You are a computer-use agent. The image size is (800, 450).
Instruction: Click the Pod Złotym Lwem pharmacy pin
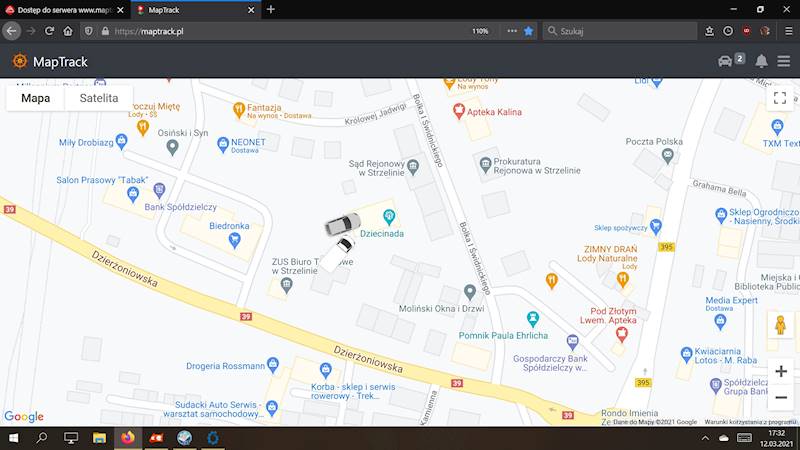coord(621,334)
